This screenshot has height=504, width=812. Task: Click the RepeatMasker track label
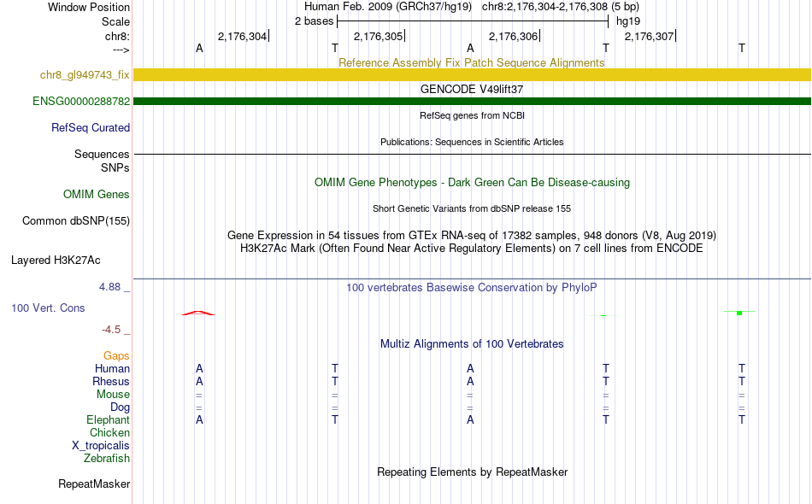click(94, 484)
